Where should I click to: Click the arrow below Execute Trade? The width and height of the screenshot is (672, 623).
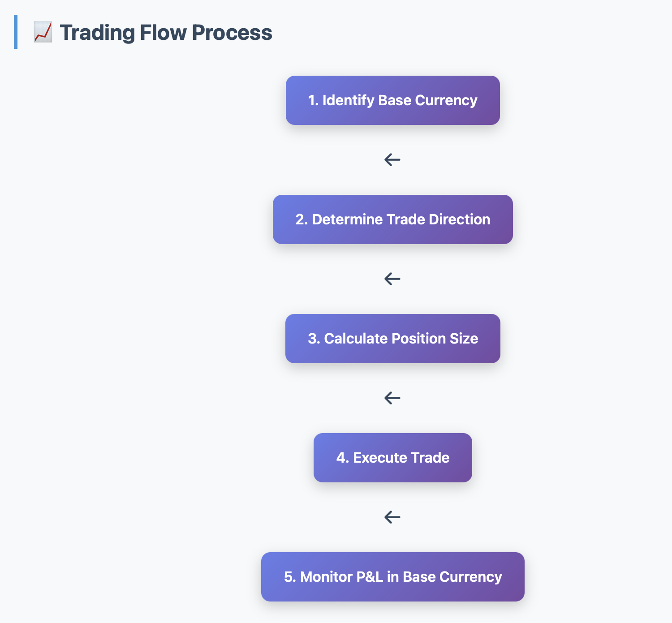(x=392, y=517)
